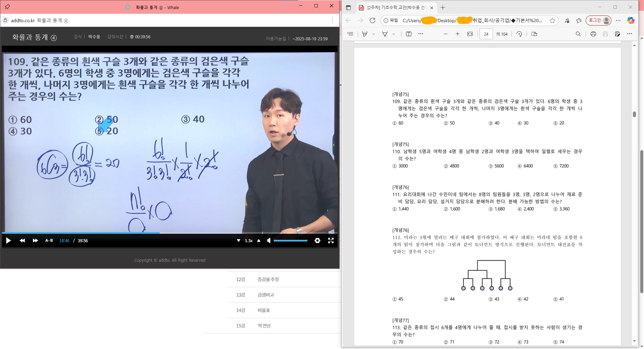644x349 pixels.
Task: Toggle the A-B repeat section button
Action: coord(49,241)
